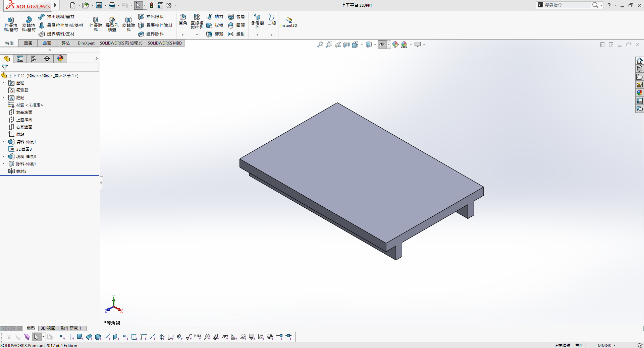Pick the 邊界除料 boundary cut tool

point(151,34)
